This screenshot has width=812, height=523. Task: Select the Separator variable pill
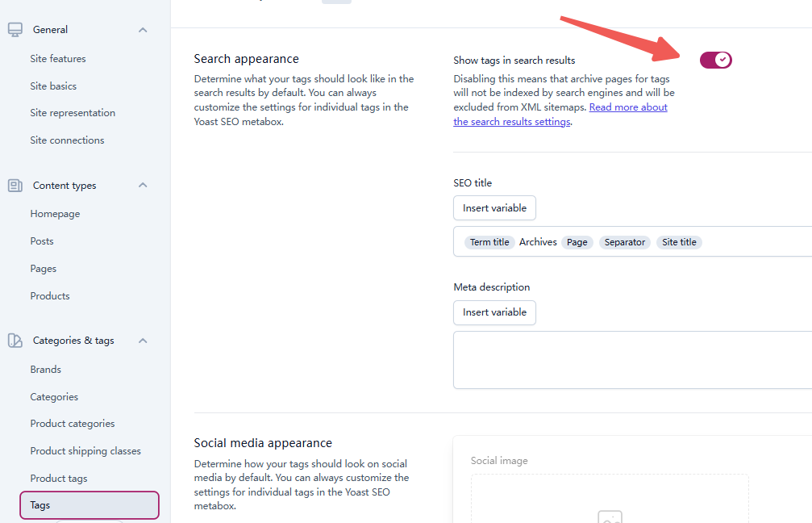tap(624, 241)
